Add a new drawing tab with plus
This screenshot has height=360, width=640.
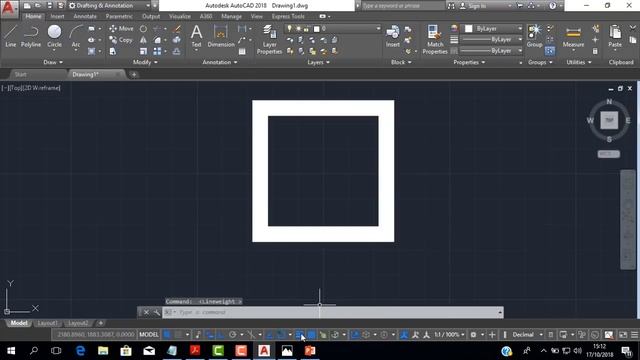point(134,75)
